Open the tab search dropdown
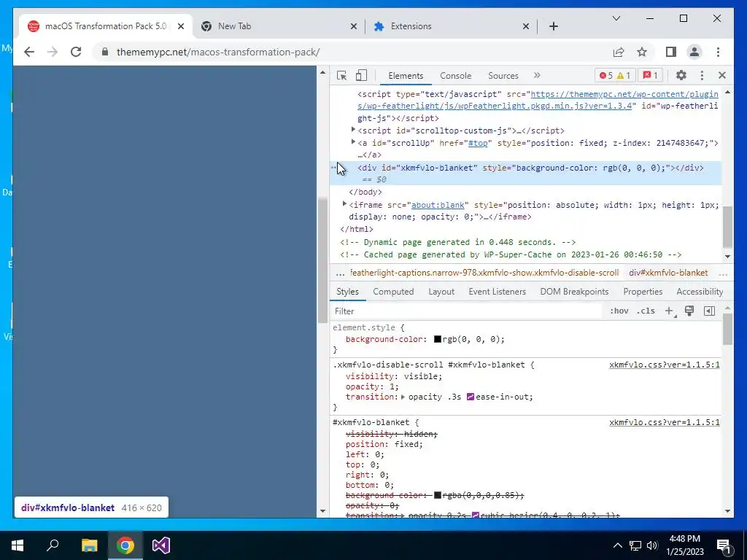 pyautogui.click(x=616, y=18)
